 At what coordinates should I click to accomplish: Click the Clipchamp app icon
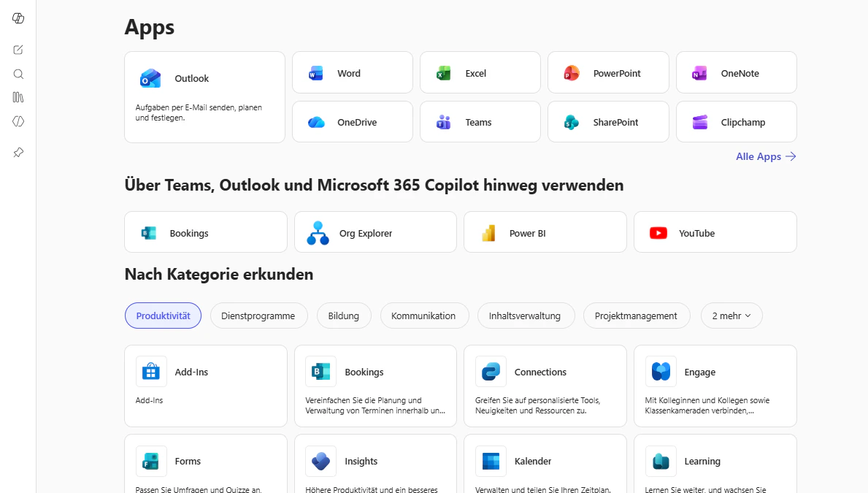(x=699, y=122)
